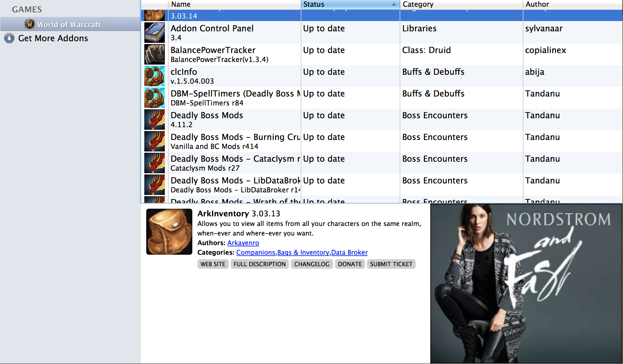
Task: Select the clcInfo row name
Action: click(184, 72)
